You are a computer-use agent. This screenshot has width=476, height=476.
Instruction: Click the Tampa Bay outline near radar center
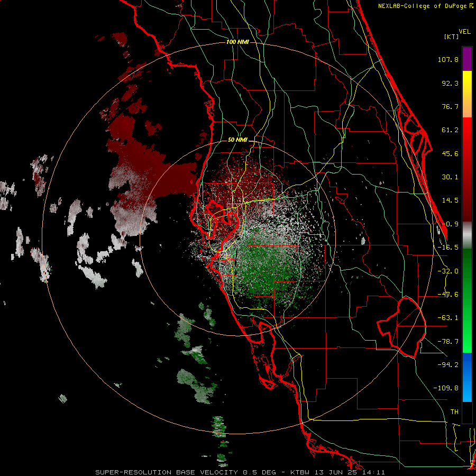click(x=224, y=225)
